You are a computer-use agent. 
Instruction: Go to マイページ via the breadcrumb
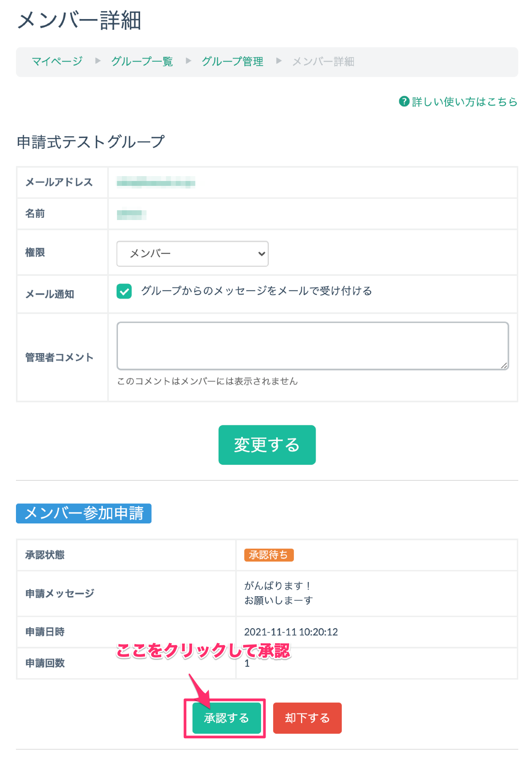(x=57, y=61)
